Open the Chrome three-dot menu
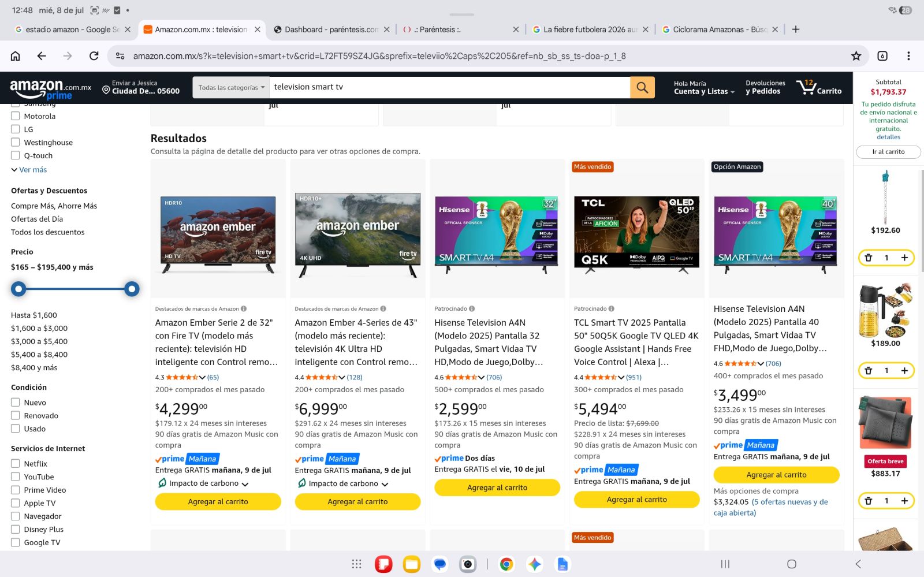The width and height of the screenshot is (924, 577). click(x=908, y=56)
